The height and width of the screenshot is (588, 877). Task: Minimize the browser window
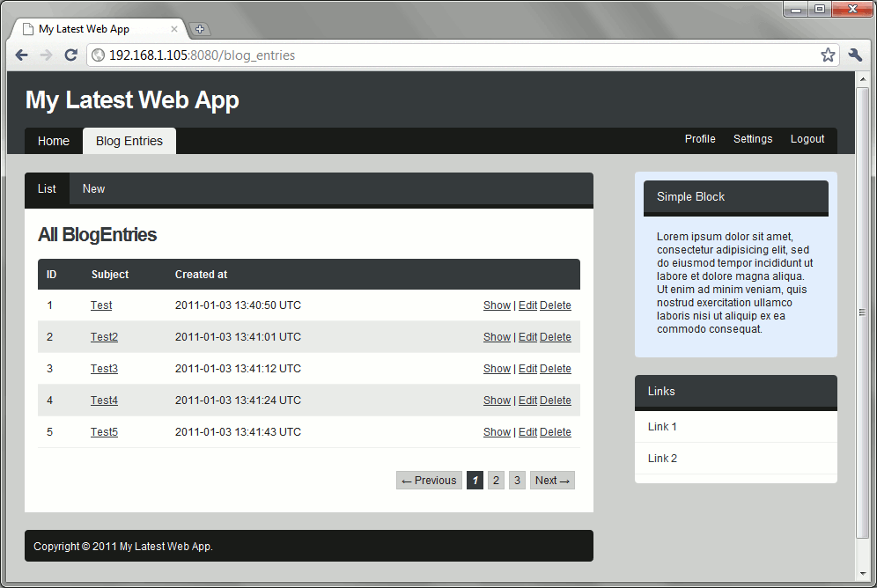pyautogui.click(x=795, y=9)
